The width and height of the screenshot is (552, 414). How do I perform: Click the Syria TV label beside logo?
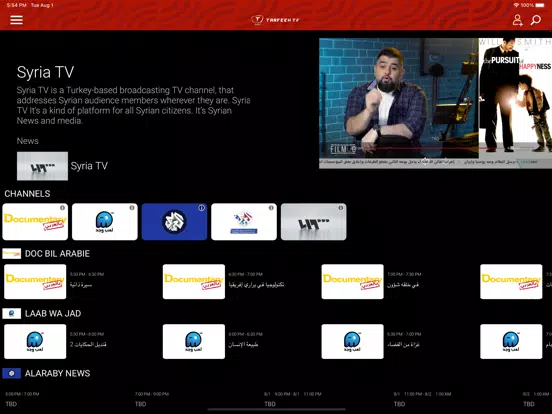89,166
